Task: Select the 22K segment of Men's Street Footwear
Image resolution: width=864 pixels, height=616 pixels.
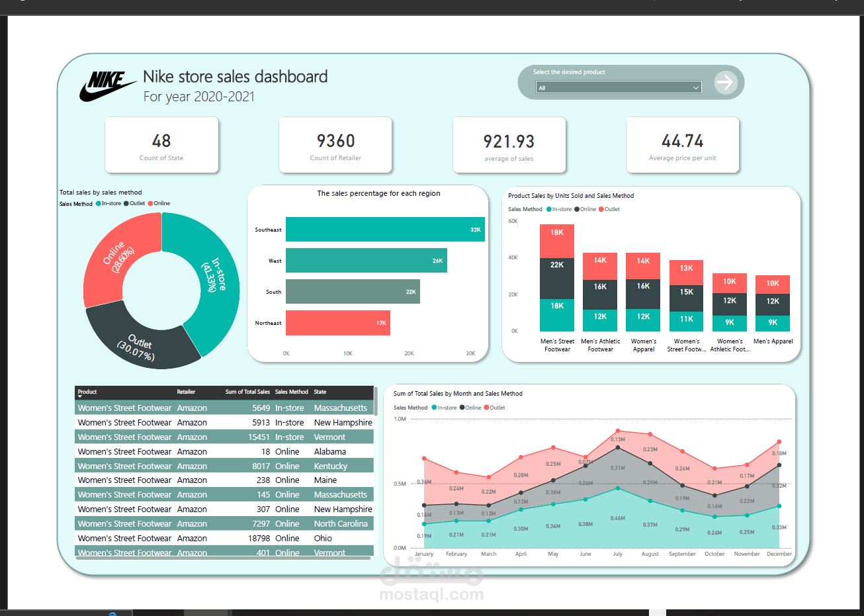Action: (557, 279)
